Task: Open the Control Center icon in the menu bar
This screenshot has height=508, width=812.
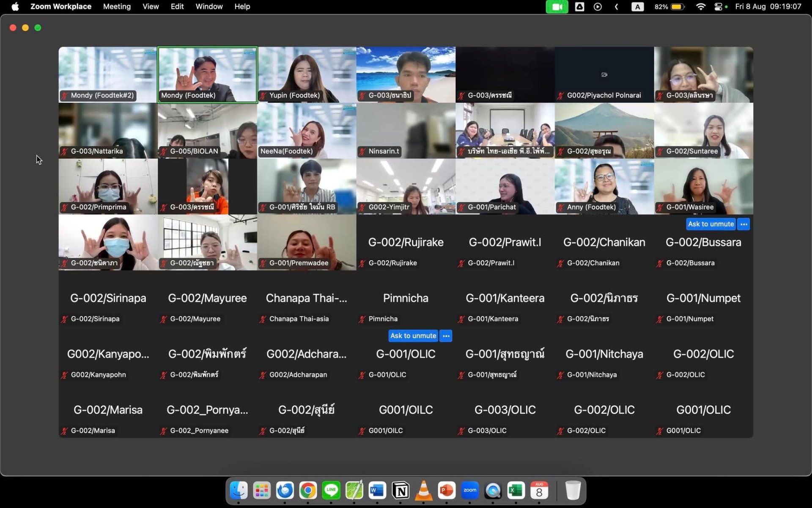Action: click(x=718, y=7)
